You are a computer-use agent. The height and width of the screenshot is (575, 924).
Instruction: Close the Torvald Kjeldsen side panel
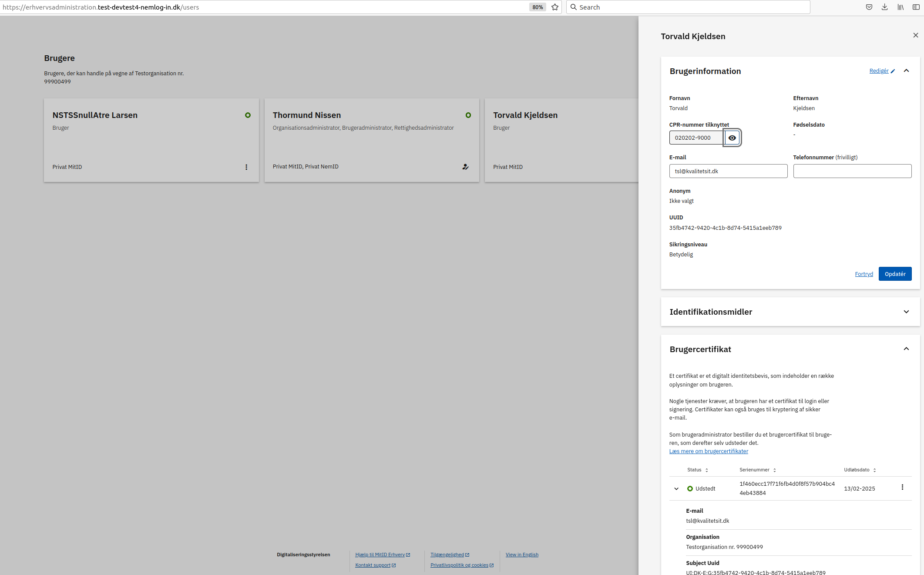[x=915, y=35]
